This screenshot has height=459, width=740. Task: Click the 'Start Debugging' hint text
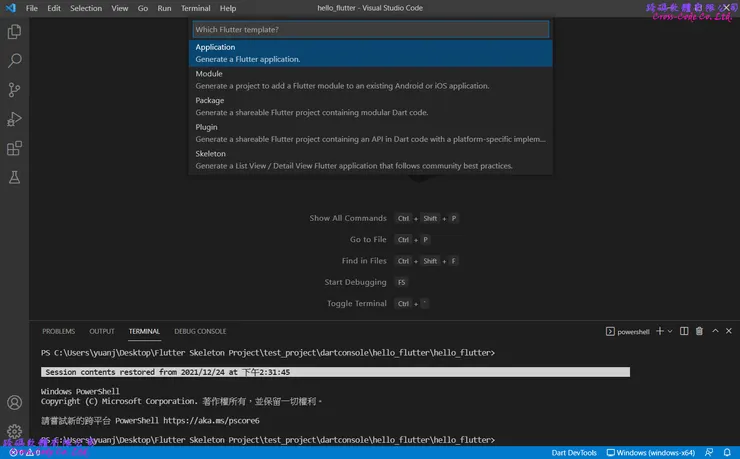pos(355,282)
